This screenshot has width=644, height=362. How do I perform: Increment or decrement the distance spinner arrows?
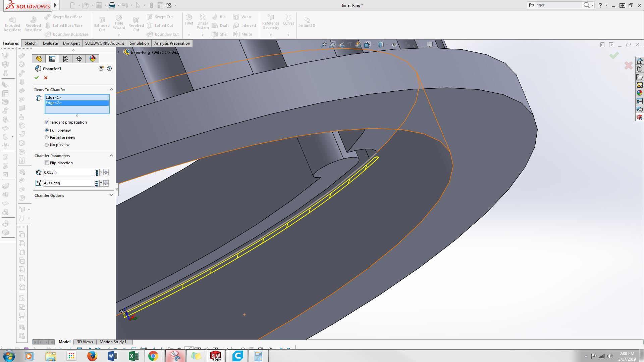tap(106, 172)
